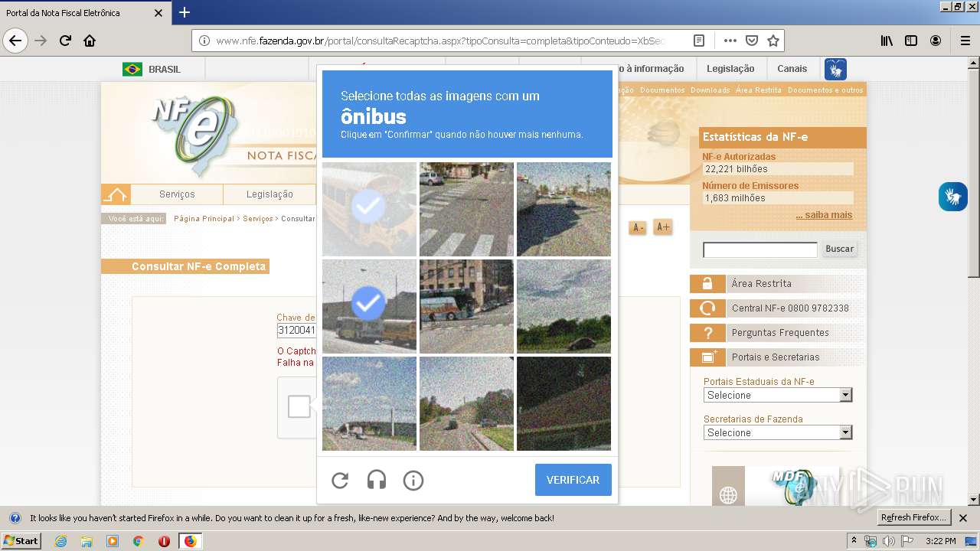Go back with the browser back arrow

(15, 41)
